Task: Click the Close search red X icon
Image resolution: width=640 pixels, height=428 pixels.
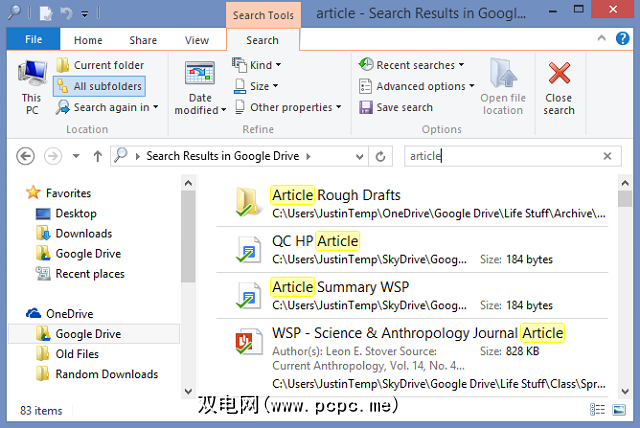Action: tap(559, 76)
